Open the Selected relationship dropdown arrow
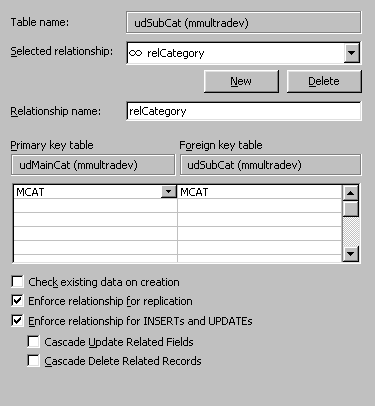 pyautogui.click(x=352, y=53)
